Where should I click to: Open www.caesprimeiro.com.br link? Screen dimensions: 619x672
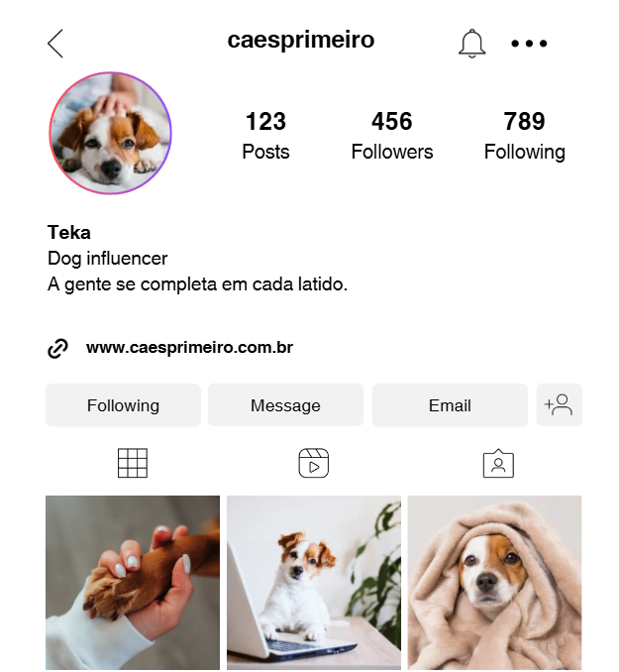(x=189, y=348)
